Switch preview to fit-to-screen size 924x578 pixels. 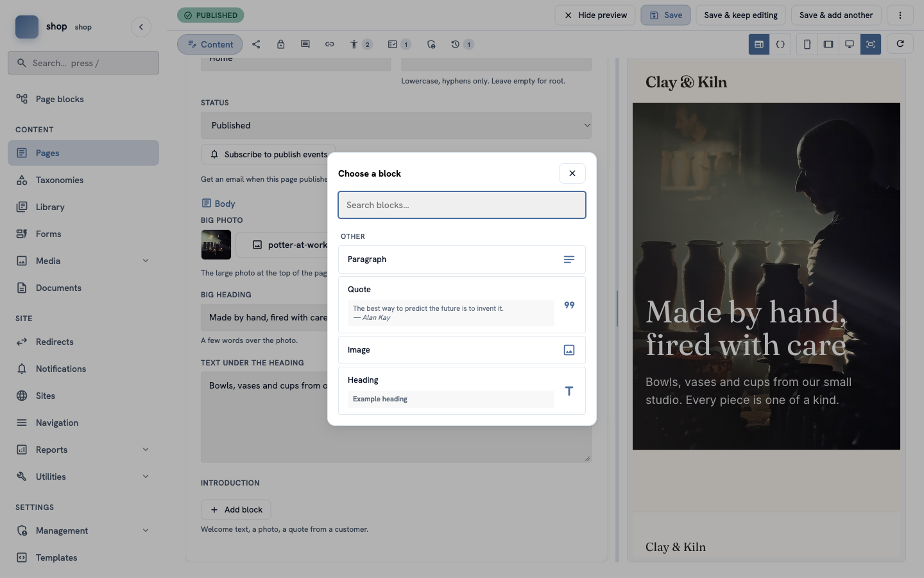click(871, 44)
